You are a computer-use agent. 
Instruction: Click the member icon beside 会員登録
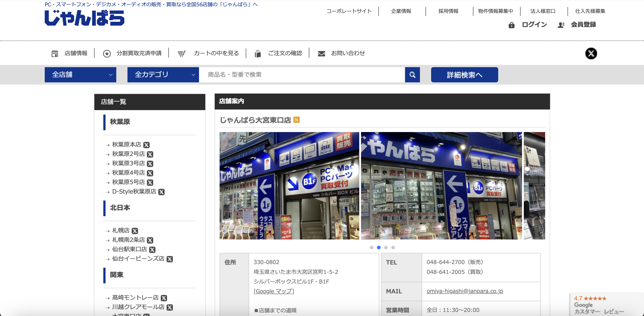pos(561,25)
